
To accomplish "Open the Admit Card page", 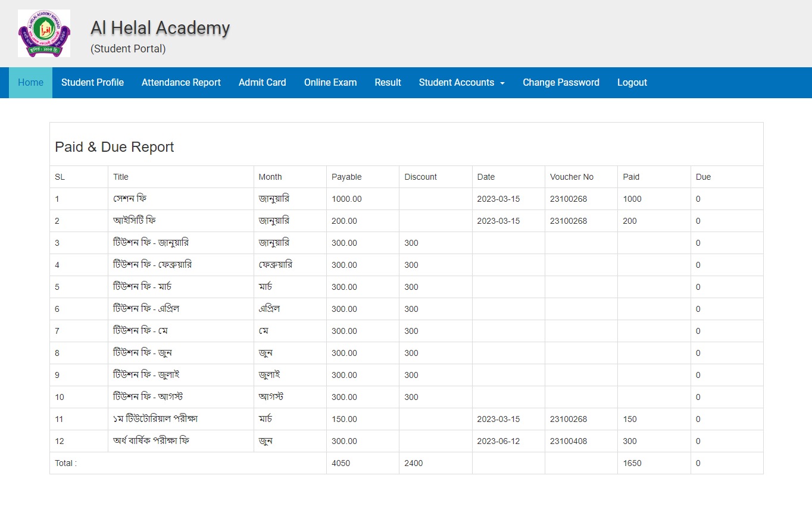I will coord(262,83).
